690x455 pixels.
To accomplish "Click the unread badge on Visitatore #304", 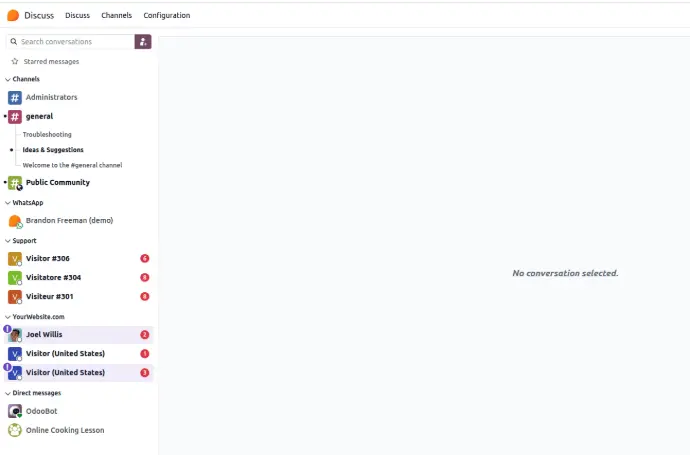I will [x=145, y=277].
